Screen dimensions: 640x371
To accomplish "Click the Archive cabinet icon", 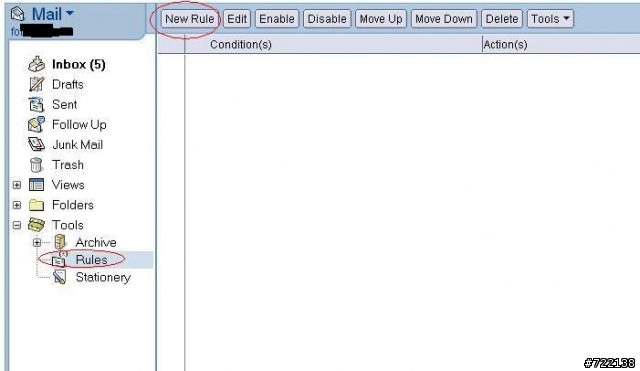I will pos(60,242).
